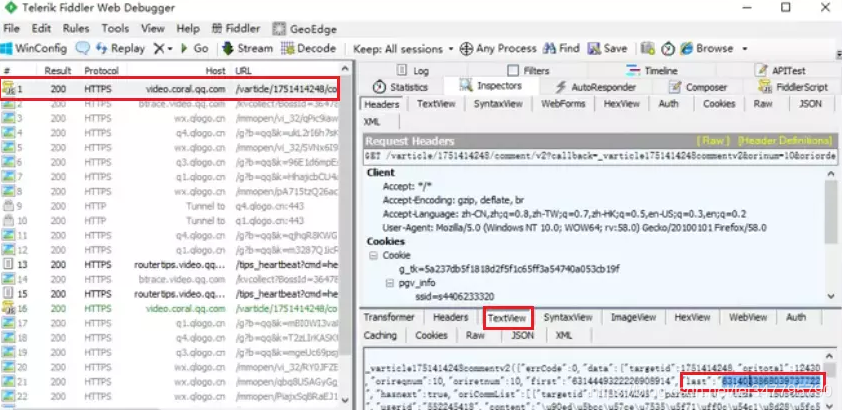Screen dimensions: 842x410
Task: Select the g_tk cookie value row
Action: point(509,269)
